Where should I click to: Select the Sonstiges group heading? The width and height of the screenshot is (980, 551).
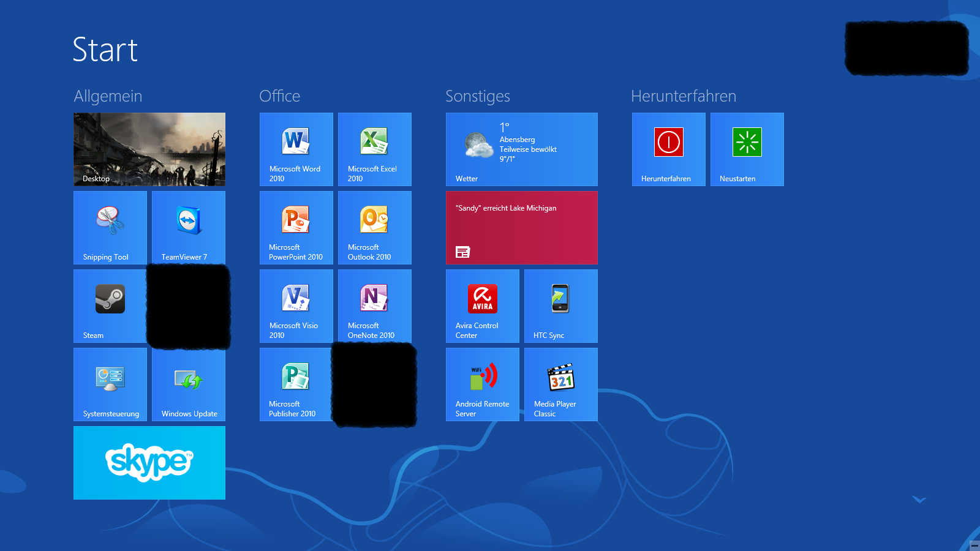click(x=478, y=96)
